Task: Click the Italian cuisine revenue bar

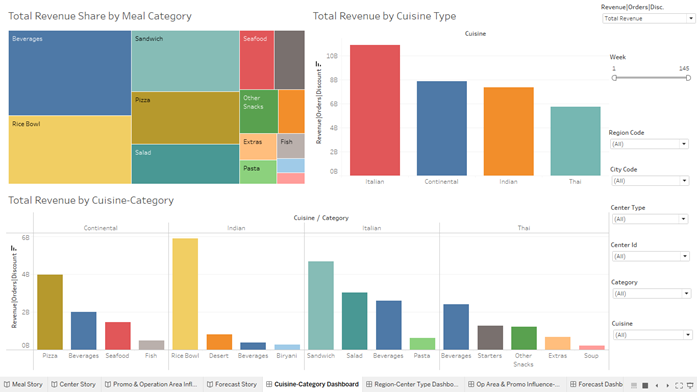Action: click(x=375, y=110)
